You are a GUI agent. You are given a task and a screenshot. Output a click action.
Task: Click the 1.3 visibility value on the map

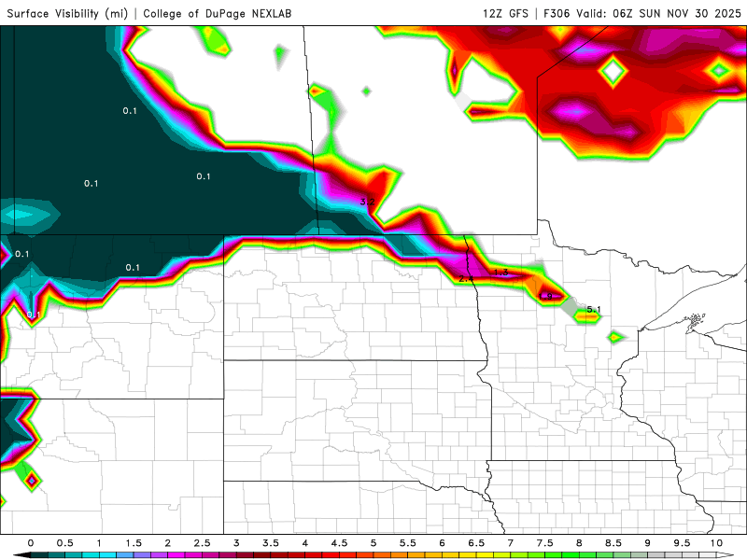[500, 272]
